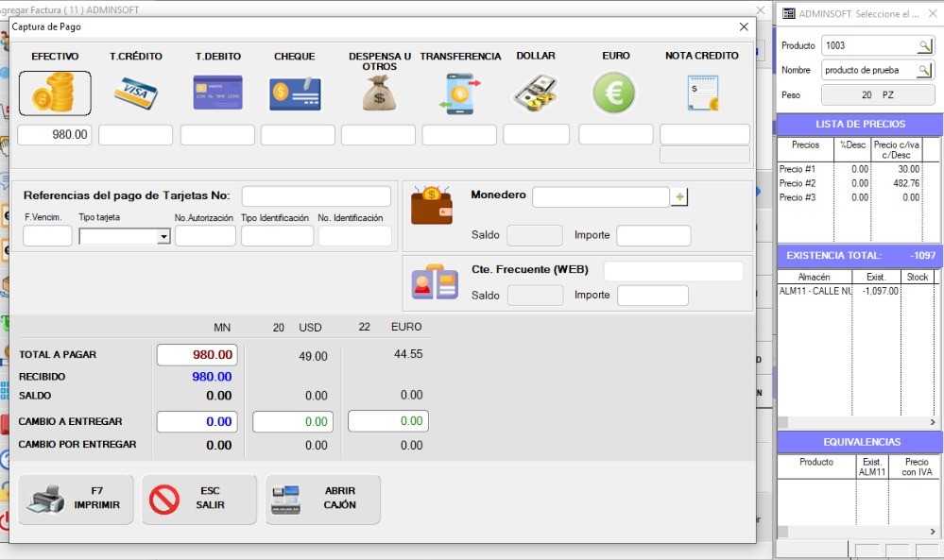944x560 pixels.
Task: Focus the No. Autorización input field
Action: click(205, 236)
